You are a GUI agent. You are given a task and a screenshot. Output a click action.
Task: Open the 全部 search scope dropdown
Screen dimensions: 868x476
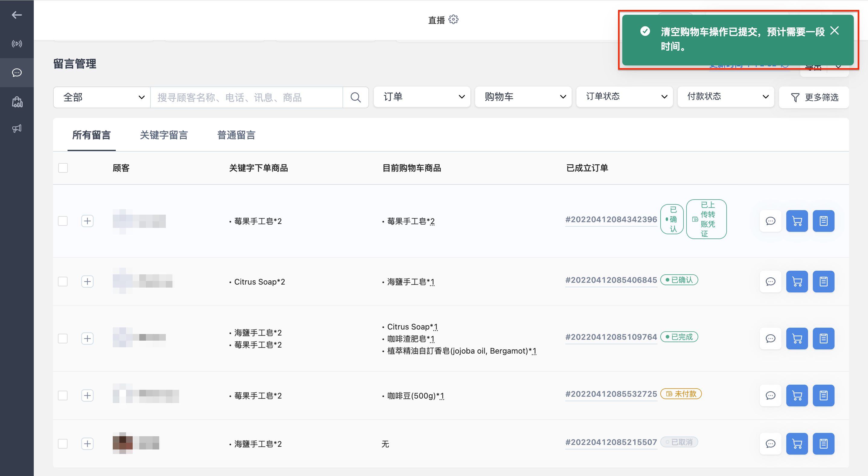102,97
